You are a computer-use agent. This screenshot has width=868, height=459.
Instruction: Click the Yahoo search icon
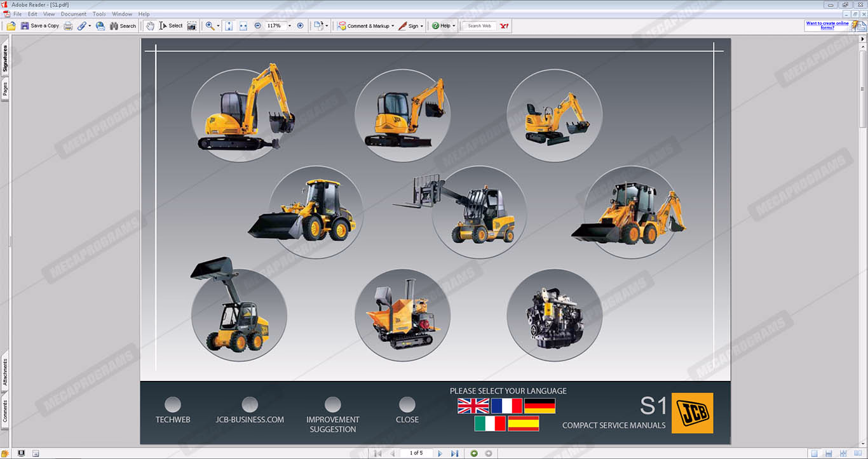(505, 26)
